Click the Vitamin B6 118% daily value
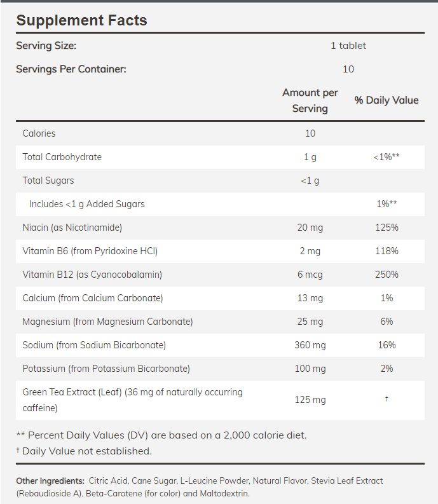The image size is (438, 504). point(387,251)
